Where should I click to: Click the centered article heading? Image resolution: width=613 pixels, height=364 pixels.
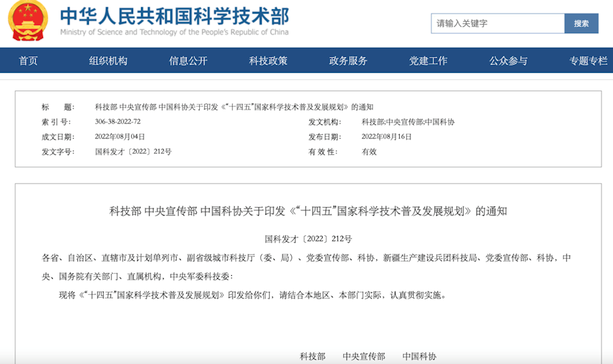click(x=308, y=211)
